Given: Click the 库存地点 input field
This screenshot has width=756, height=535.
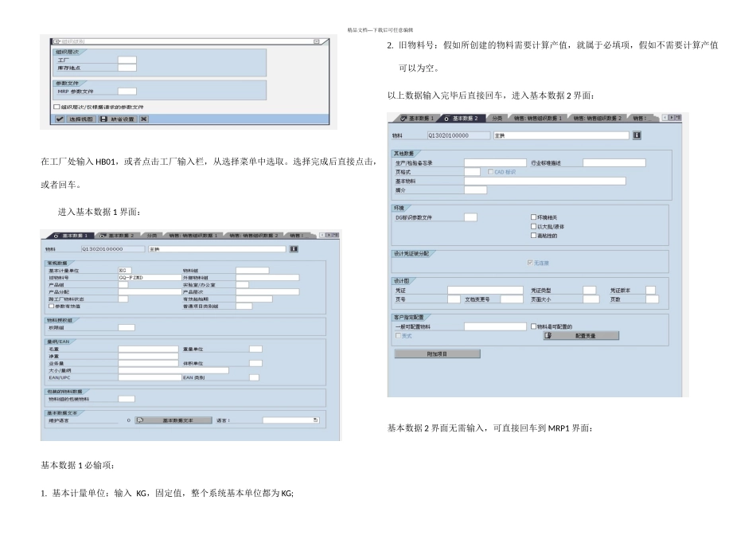Looking at the screenshot, I should pyautogui.click(x=127, y=68).
